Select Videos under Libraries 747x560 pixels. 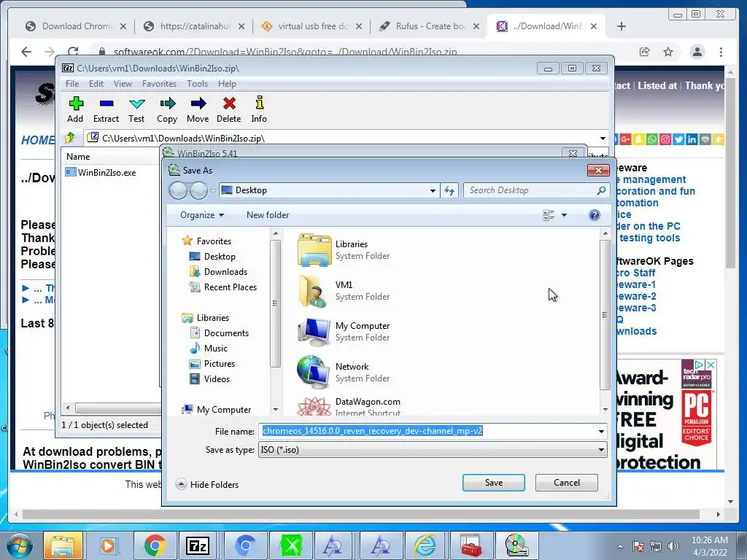tap(209, 379)
